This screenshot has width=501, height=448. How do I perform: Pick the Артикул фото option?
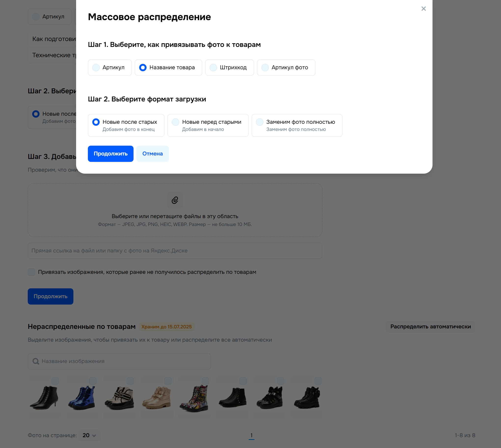click(286, 68)
